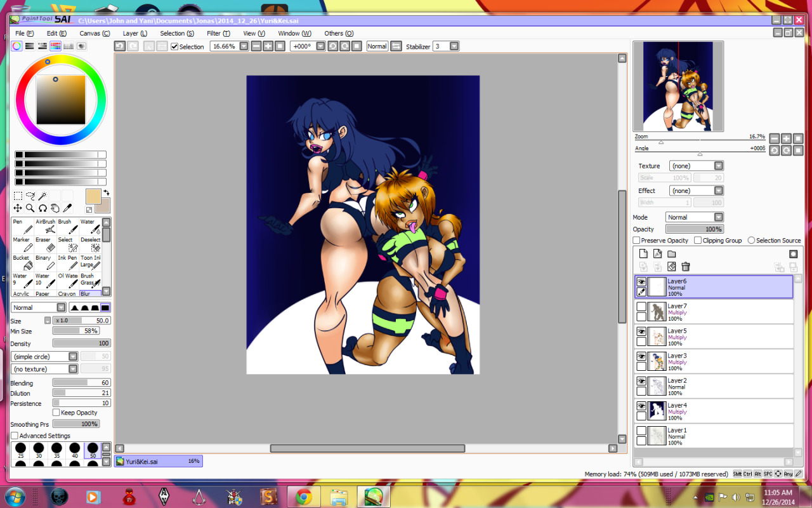Image resolution: width=812 pixels, height=508 pixels.
Task: Enable Preserve Opacity checkbox
Action: tap(636, 241)
